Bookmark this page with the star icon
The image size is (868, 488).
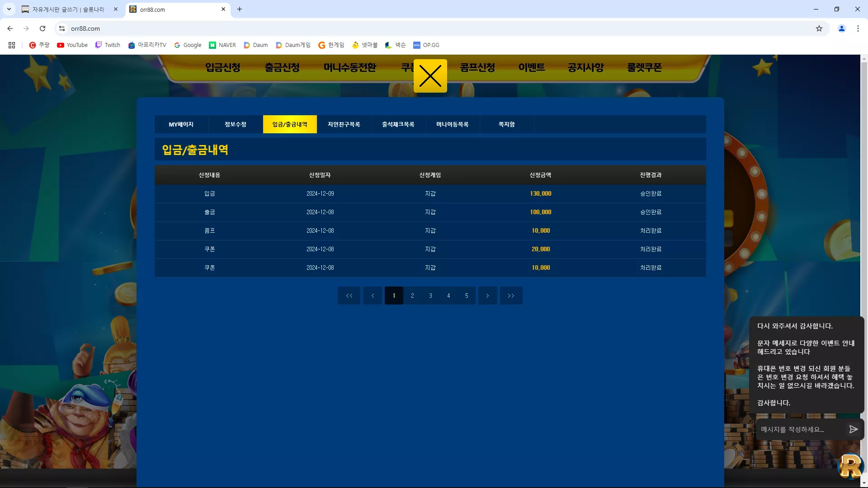pos(819,28)
